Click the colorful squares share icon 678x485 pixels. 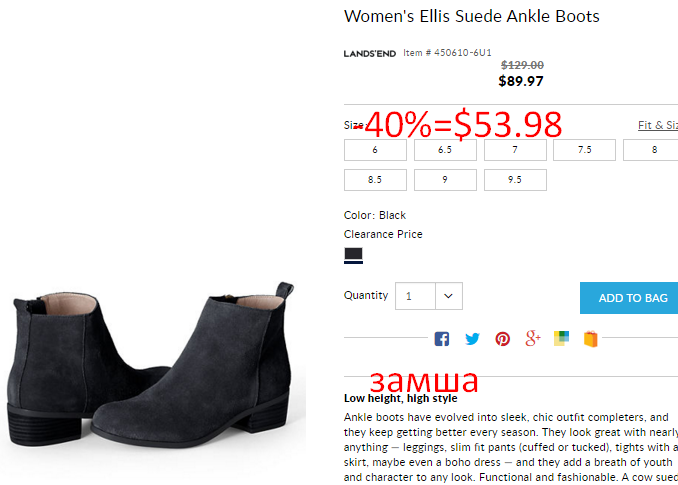[561, 338]
